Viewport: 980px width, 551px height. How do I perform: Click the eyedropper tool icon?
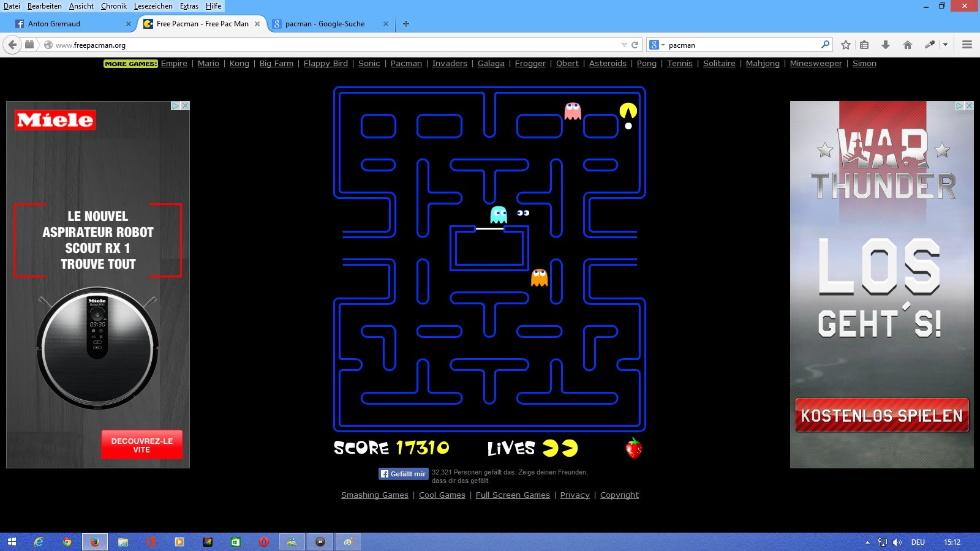pyautogui.click(x=930, y=45)
